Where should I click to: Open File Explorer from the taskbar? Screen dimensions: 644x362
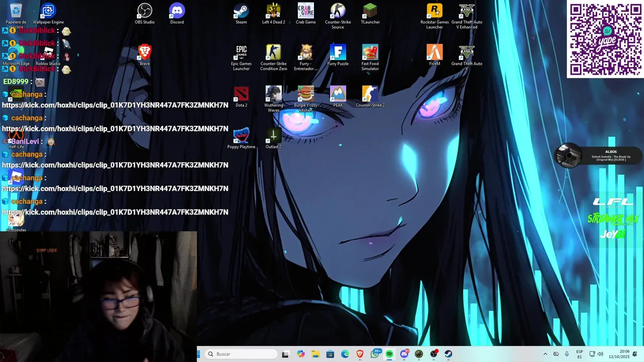coord(315,354)
